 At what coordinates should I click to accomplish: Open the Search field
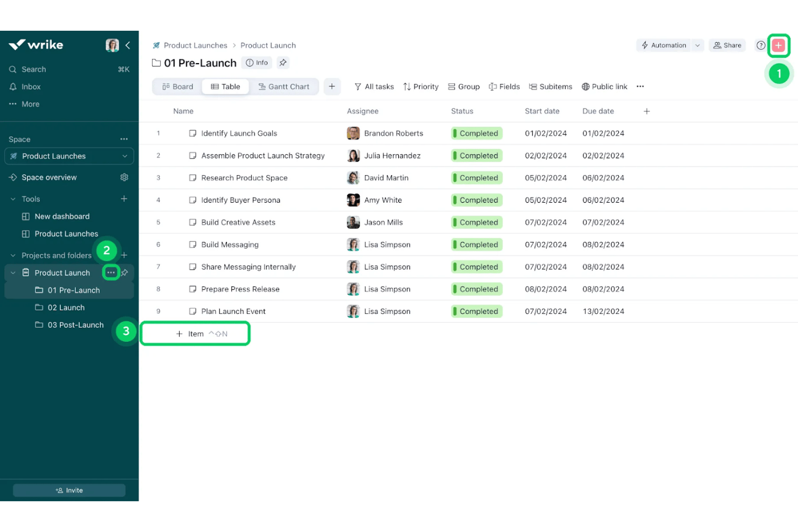coord(69,69)
